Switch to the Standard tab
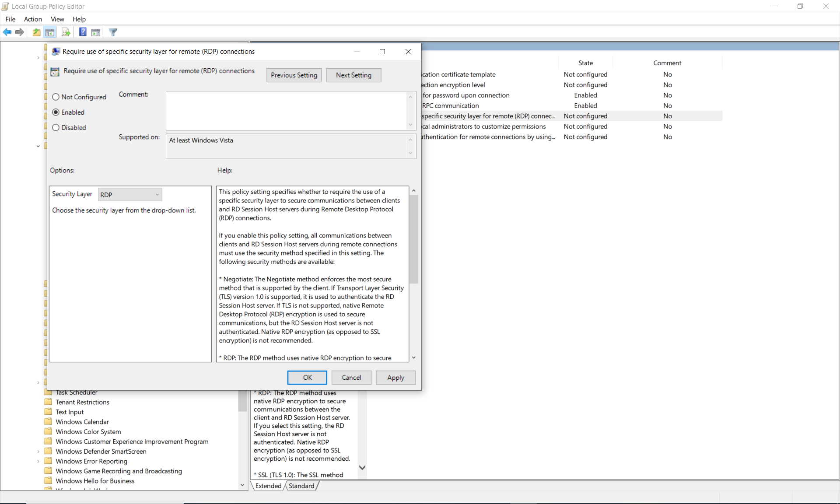This screenshot has width=840, height=504. (301, 486)
